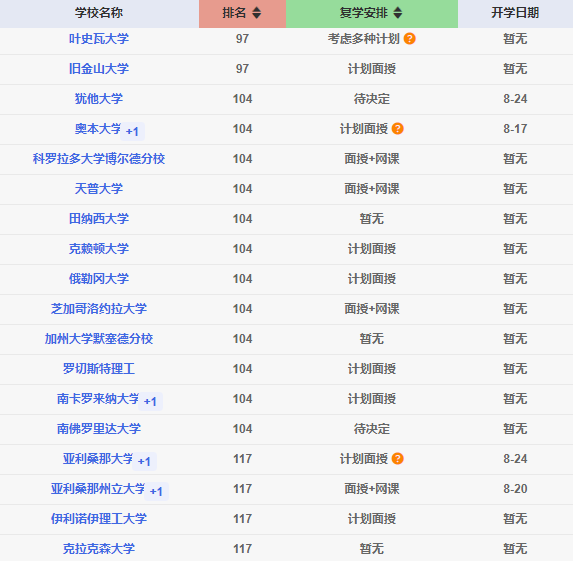The width and height of the screenshot is (574, 561).
Task: Open the 亚利桑那州立大学 link
Action: pos(98,488)
